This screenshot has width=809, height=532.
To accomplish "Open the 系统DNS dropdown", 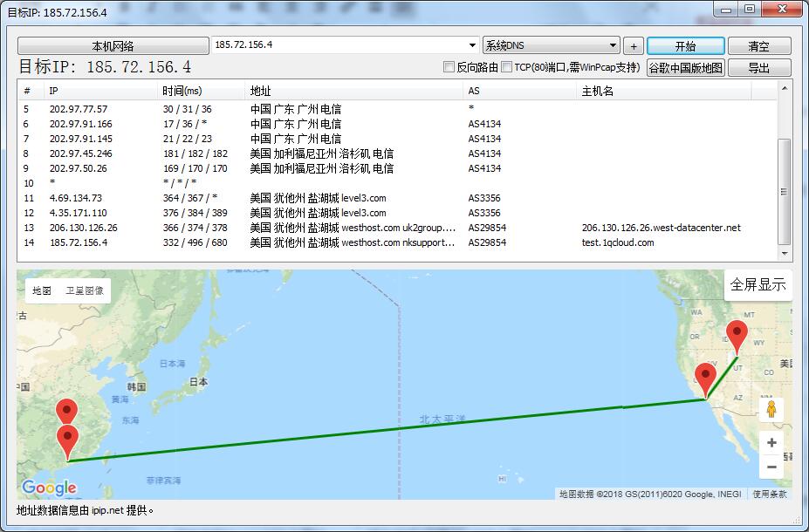I will tap(613, 45).
